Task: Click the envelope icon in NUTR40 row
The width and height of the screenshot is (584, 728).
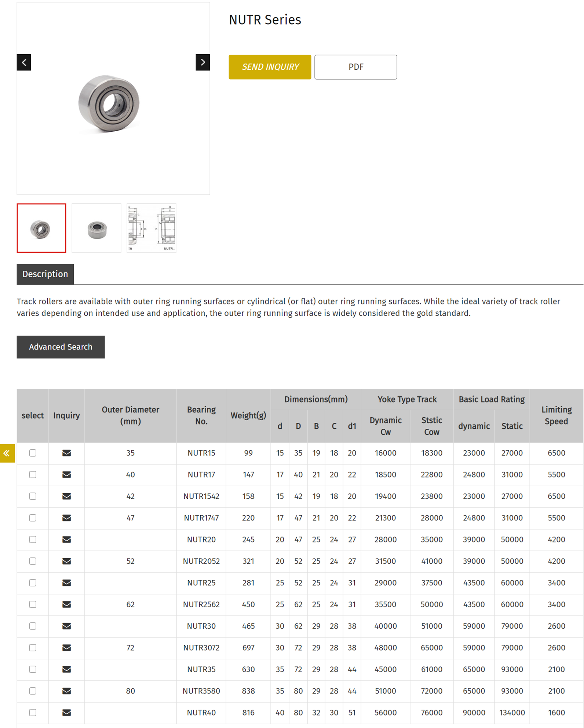Action: 66,713
